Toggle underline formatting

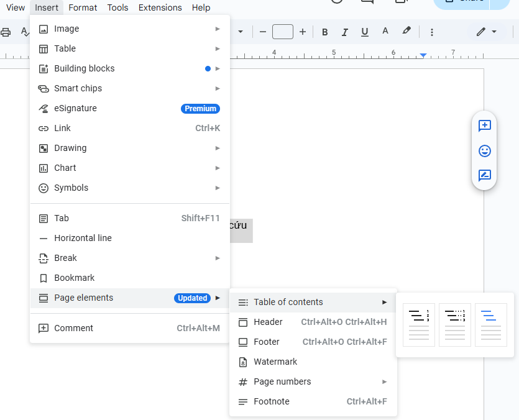pos(364,31)
